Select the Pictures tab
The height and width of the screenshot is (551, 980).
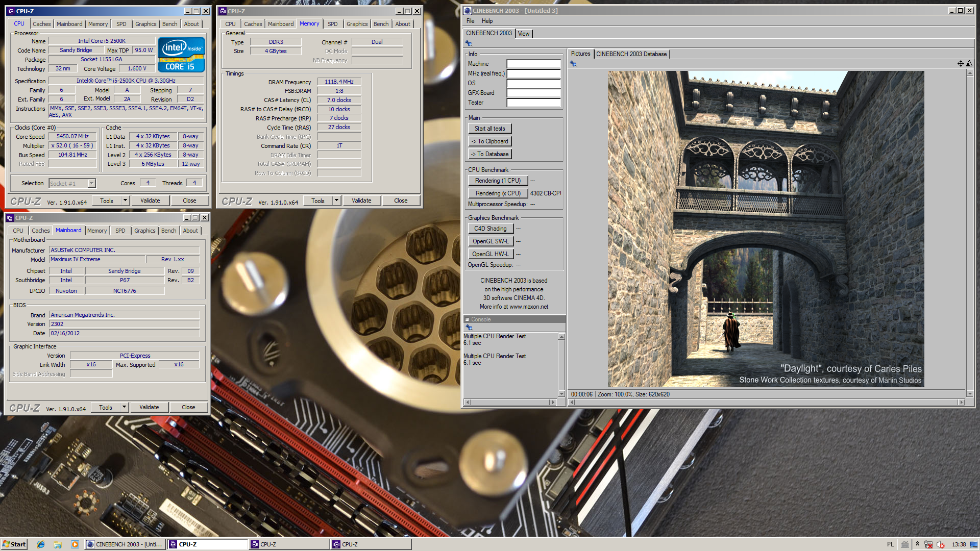point(580,54)
